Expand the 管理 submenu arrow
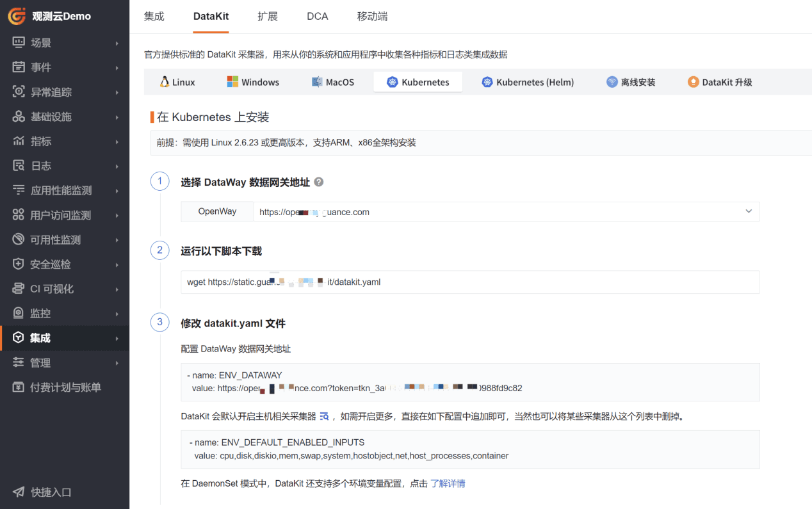Screen dimensions: 812x509 (117, 363)
